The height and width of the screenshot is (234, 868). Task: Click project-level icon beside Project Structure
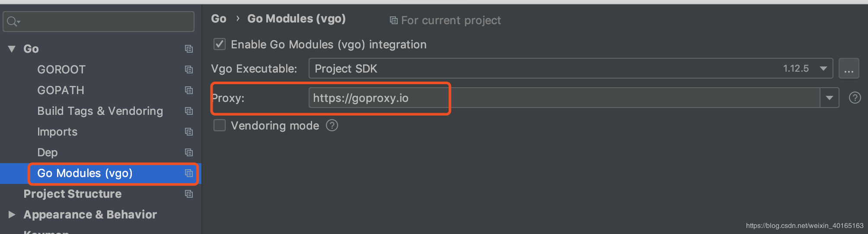189,194
